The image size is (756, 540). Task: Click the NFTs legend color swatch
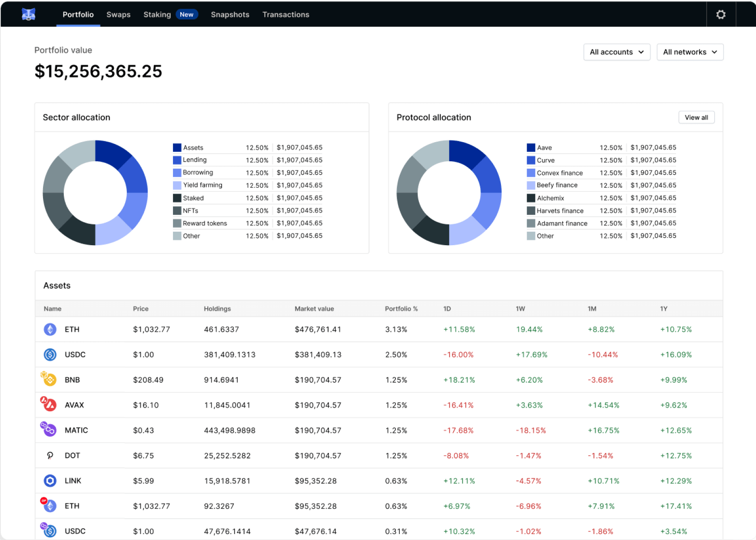point(177,210)
